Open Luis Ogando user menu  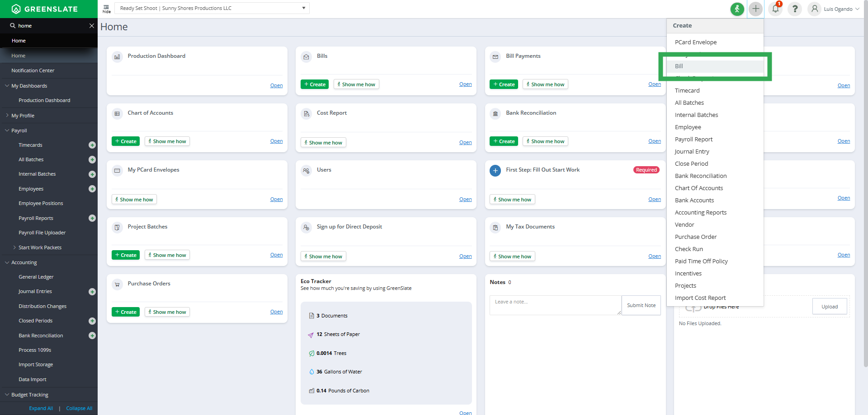(835, 9)
